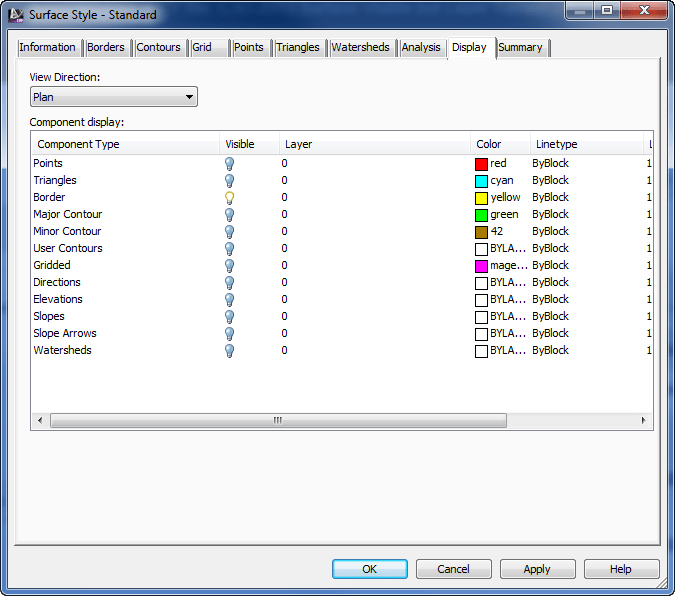The image size is (675, 596).
Task: Click layer value 0 for Triangles
Action: 284,180
